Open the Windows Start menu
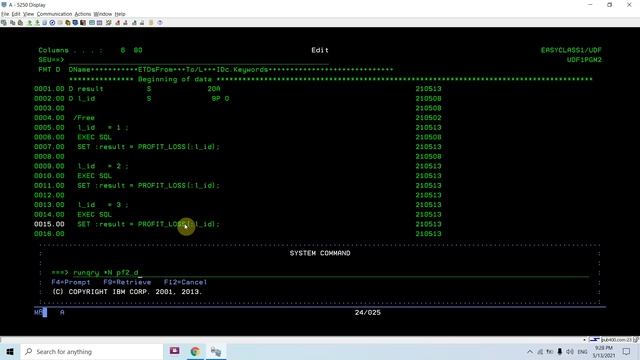This screenshot has width=640, height=360. coord(10,351)
